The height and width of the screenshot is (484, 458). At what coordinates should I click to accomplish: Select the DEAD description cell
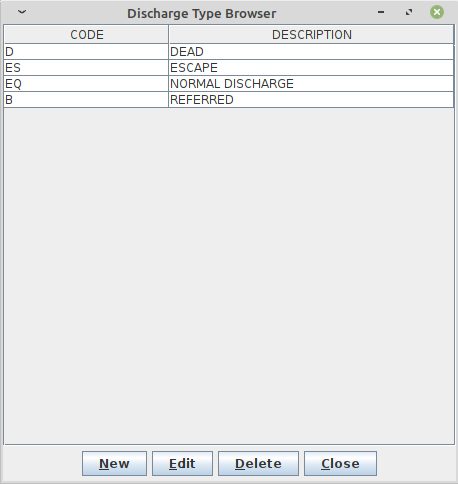[311, 52]
